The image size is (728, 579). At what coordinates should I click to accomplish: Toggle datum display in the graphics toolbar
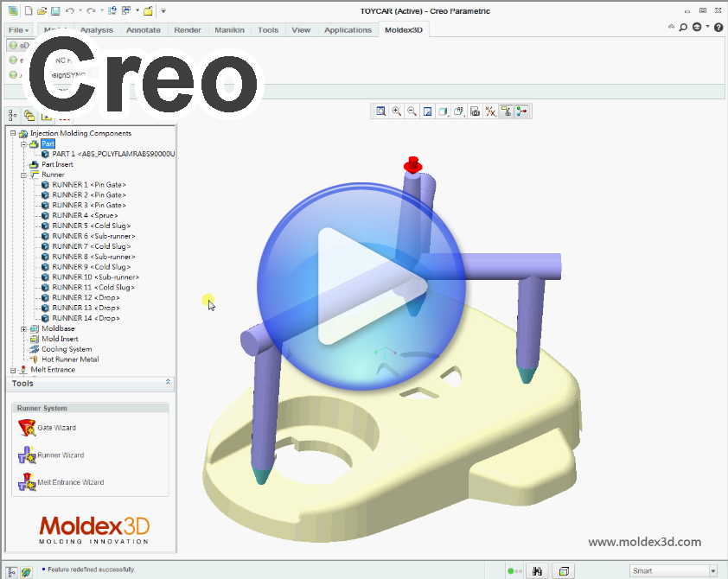coord(490,111)
